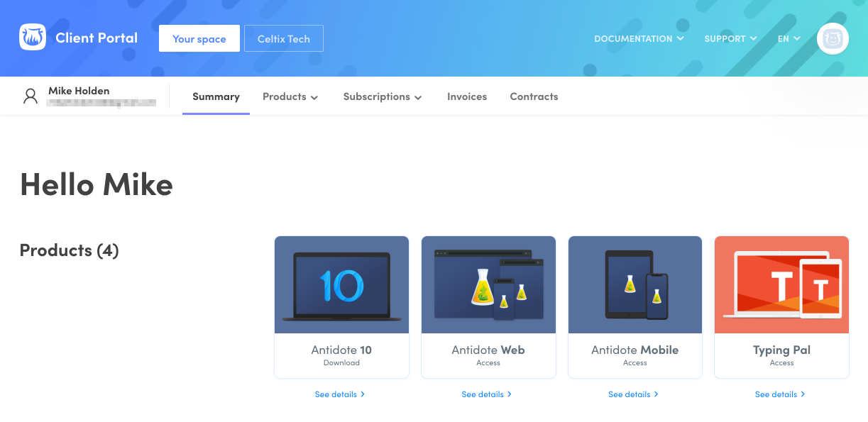Open the EN language selector
The image size is (868, 422).
(x=789, y=39)
